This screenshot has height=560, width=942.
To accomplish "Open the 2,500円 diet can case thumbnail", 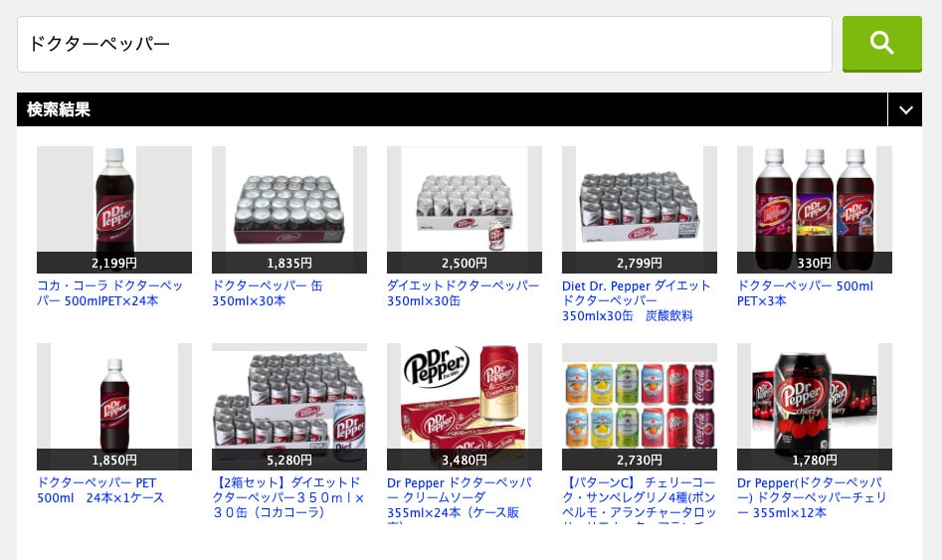I will tap(465, 209).
